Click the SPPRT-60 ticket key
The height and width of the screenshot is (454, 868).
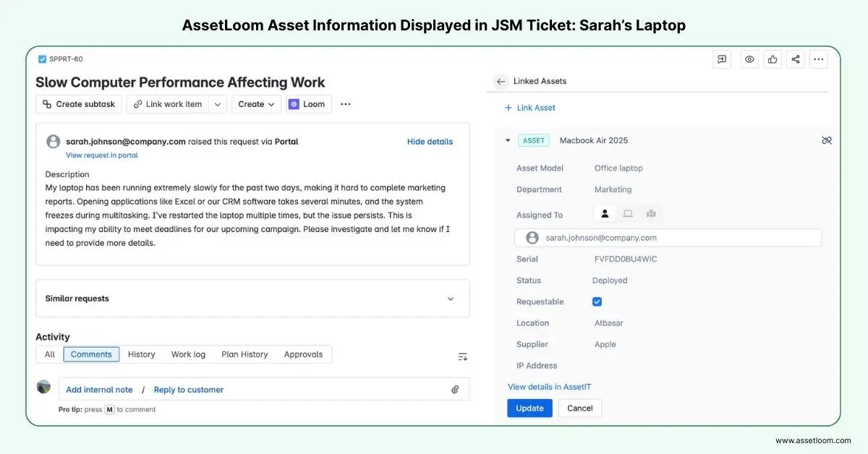point(66,59)
